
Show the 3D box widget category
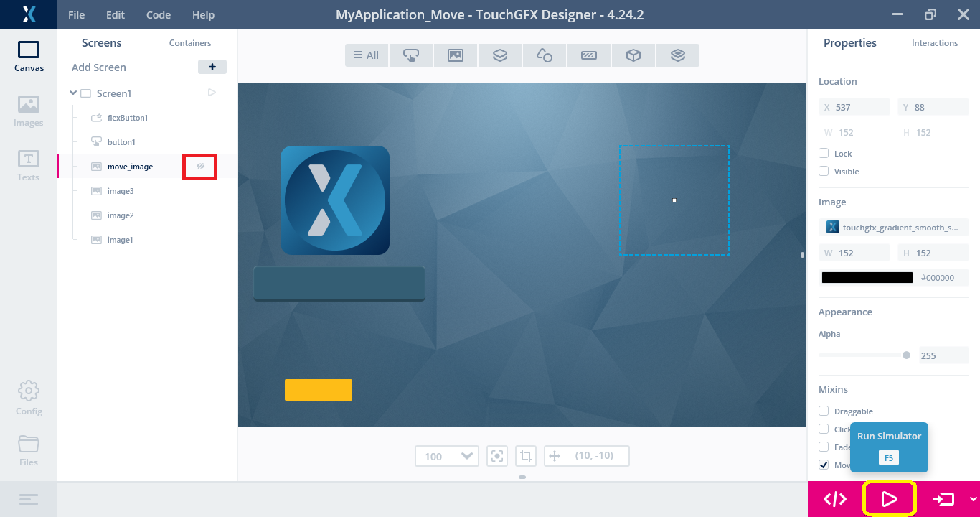coord(633,55)
